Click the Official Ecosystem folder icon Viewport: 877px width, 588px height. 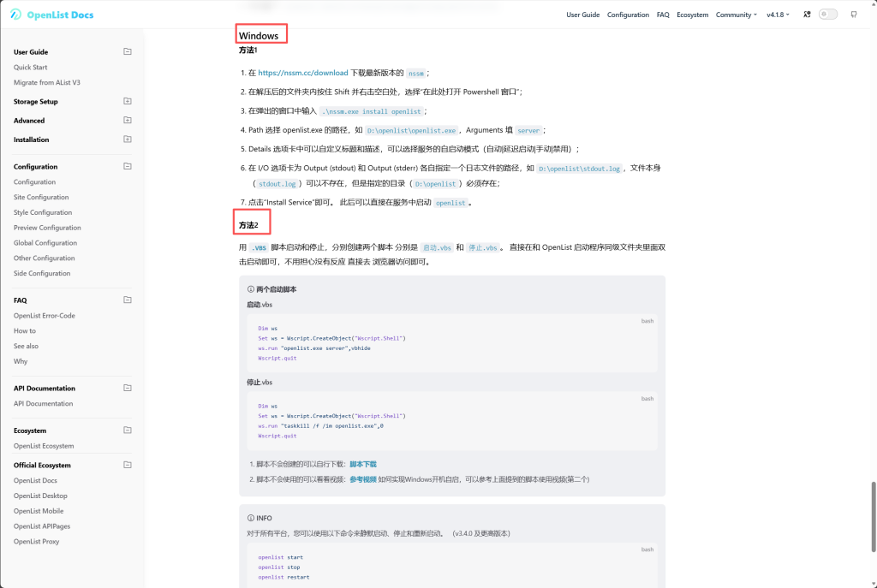pyautogui.click(x=128, y=465)
